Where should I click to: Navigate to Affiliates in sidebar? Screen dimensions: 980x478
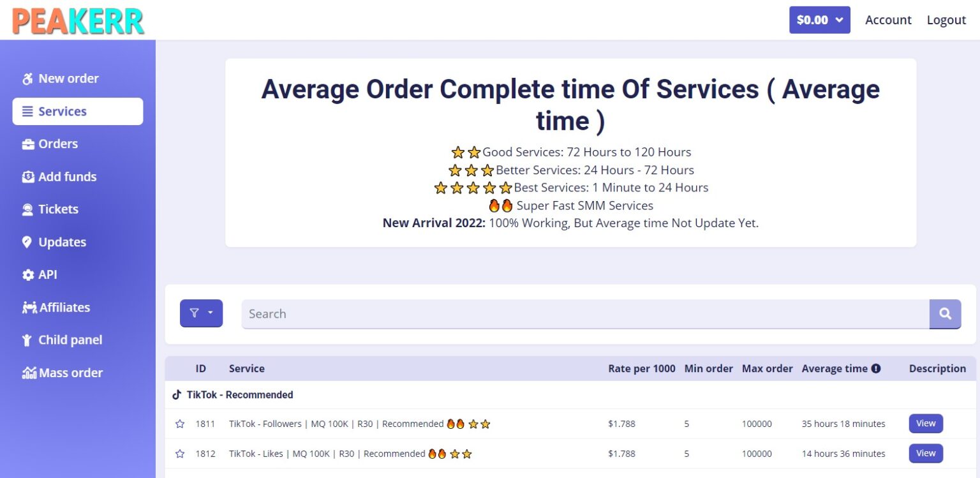64,307
